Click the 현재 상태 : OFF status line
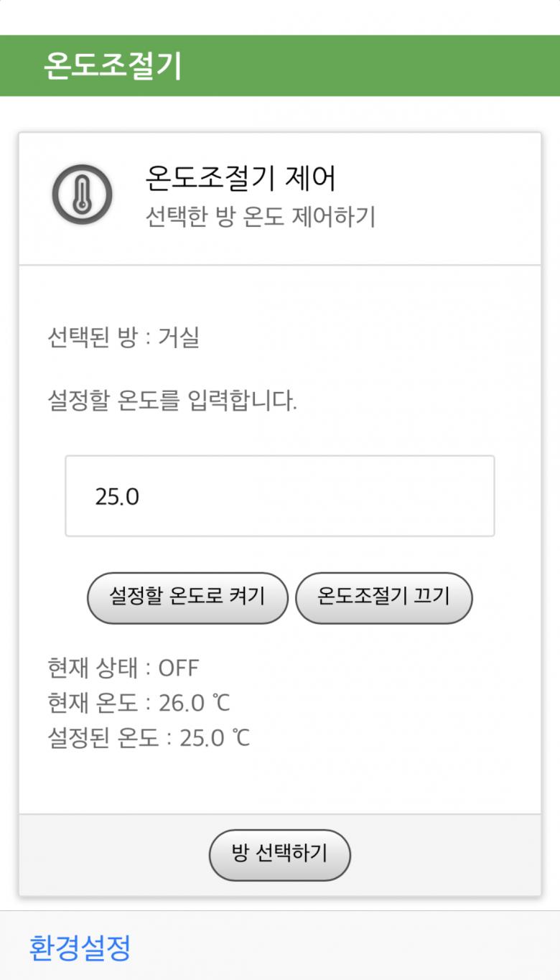The width and height of the screenshot is (560, 980). coord(123,668)
